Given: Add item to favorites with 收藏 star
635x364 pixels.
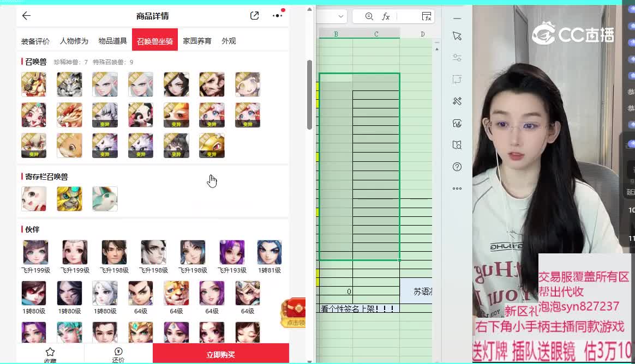Looking at the screenshot, I should pos(50,355).
